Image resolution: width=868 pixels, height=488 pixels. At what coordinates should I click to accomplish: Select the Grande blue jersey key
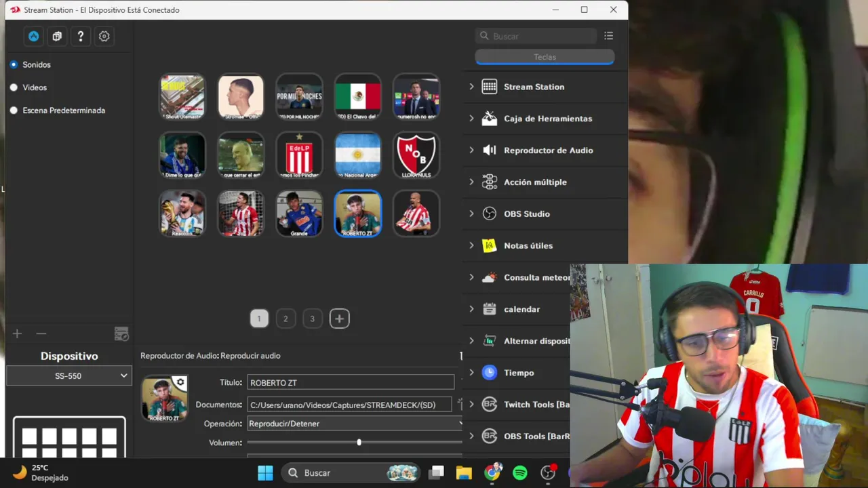tap(299, 213)
